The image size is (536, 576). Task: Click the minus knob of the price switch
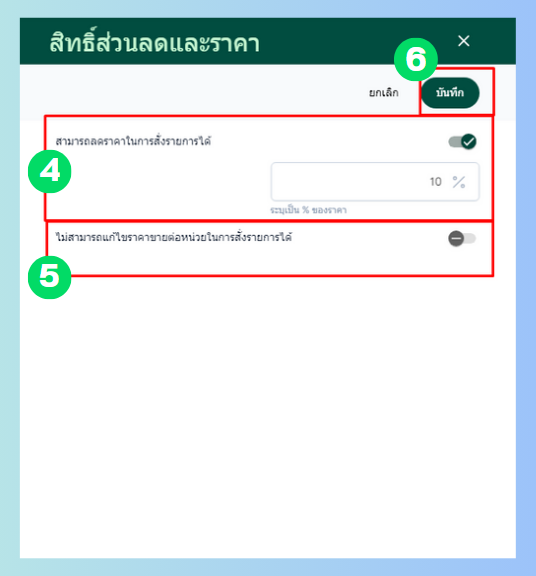pyautogui.click(x=456, y=239)
